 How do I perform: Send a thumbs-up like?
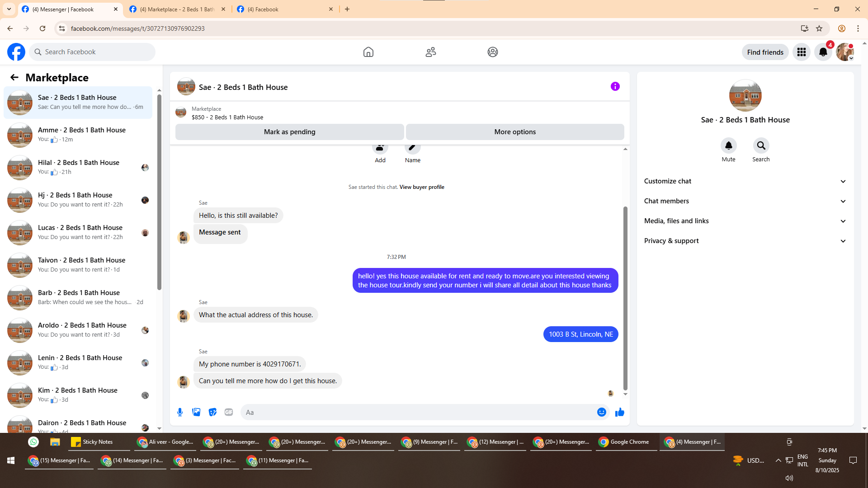coord(619,412)
